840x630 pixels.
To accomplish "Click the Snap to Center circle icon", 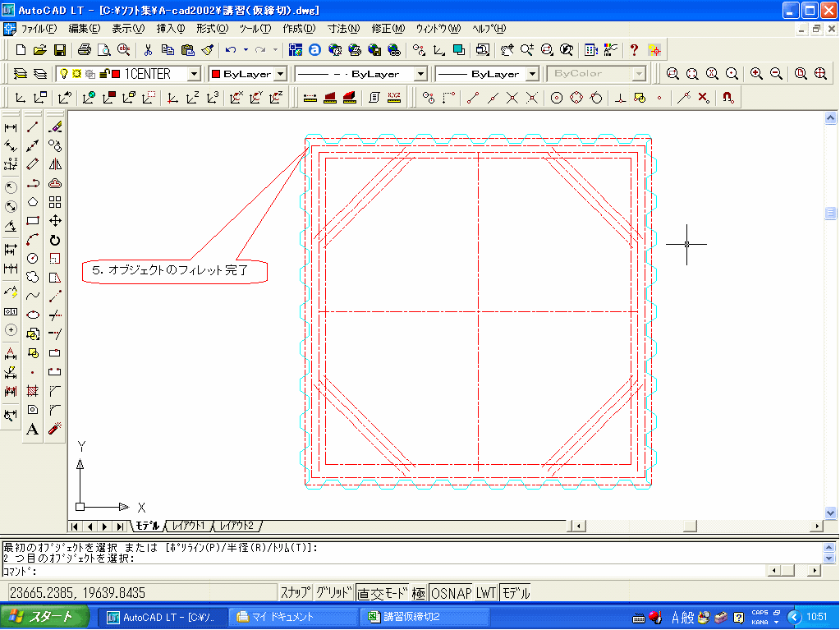I will point(557,98).
